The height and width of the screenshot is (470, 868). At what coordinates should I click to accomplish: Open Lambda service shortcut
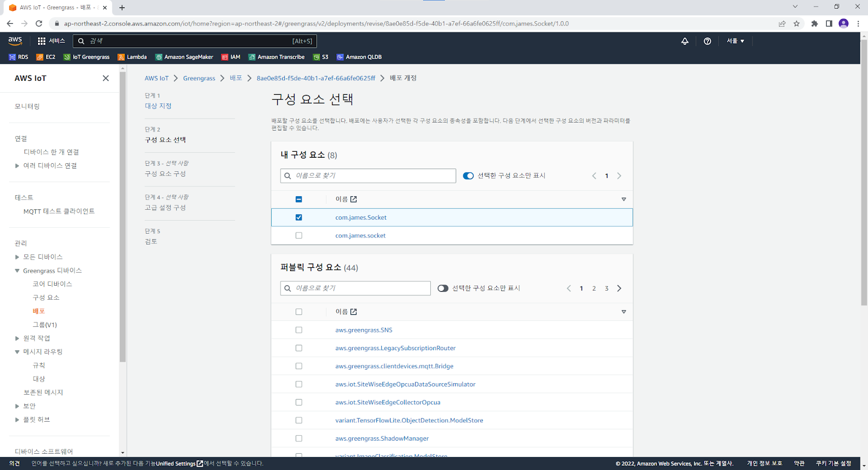[x=132, y=57]
